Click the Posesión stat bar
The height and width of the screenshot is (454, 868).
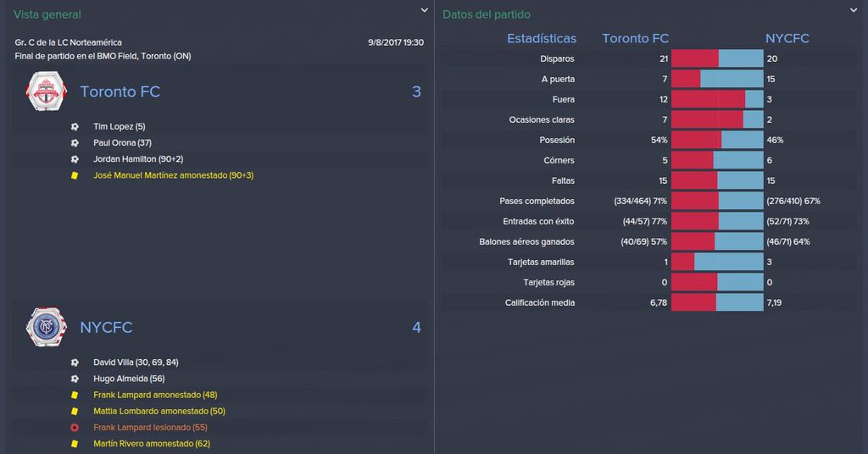pyautogui.click(x=717, y=140)
